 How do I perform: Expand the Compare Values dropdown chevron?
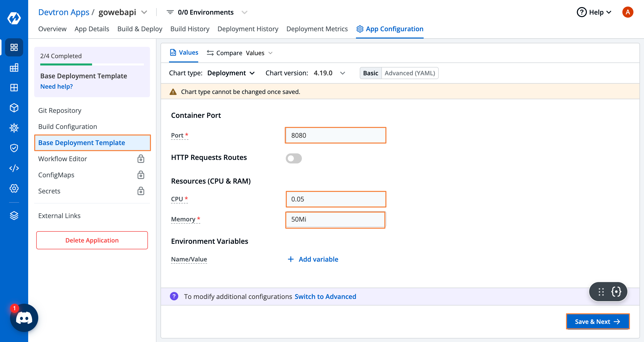pyautogui.click(x=270, y=53)
